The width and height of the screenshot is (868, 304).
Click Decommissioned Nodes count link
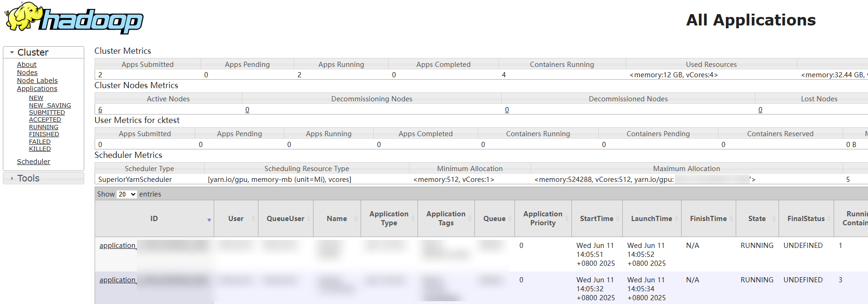point(507,110)
